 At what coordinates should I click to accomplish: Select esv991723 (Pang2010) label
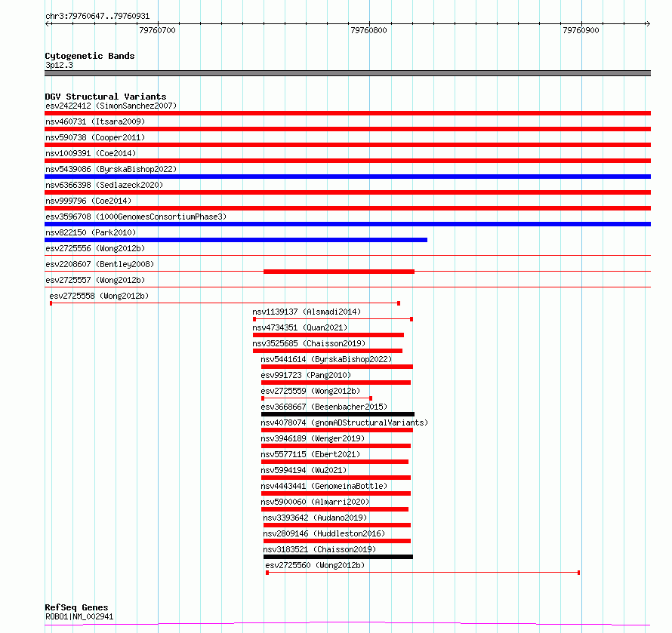[x=306, y=375]
